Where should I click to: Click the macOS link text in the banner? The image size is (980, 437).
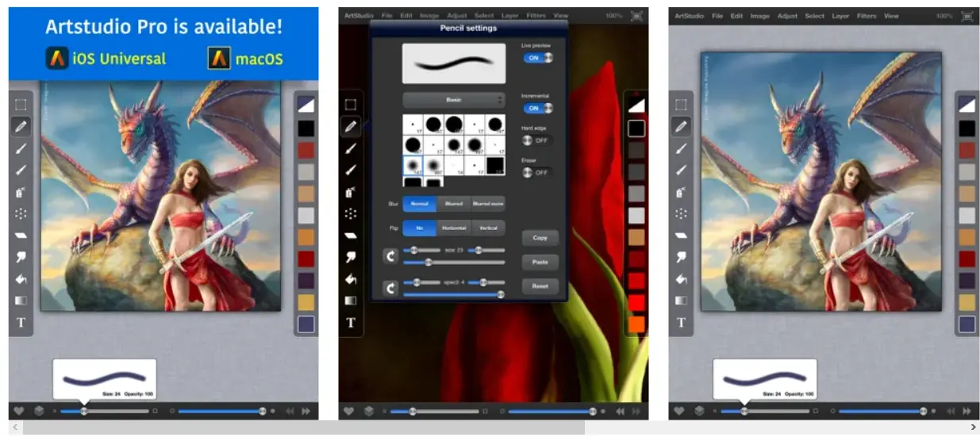(259, 59)
